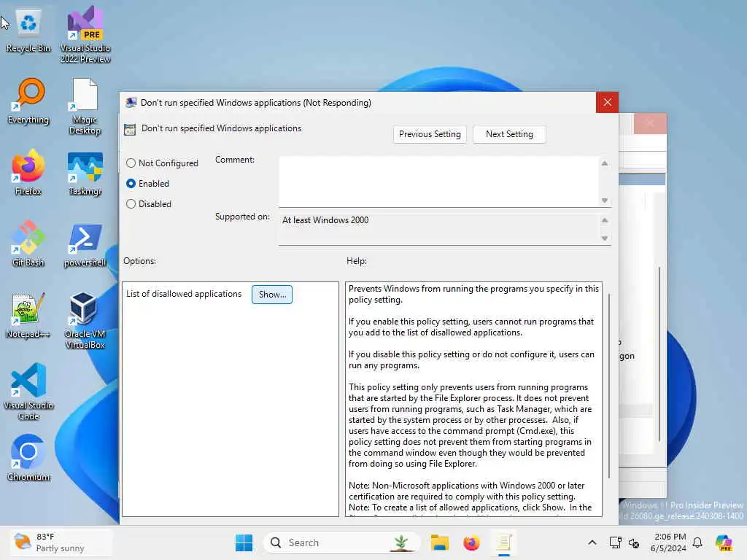Click the "Don't run specified Windows applications" heading
This screenshot has width=747, height=560.
click(221, 128)
